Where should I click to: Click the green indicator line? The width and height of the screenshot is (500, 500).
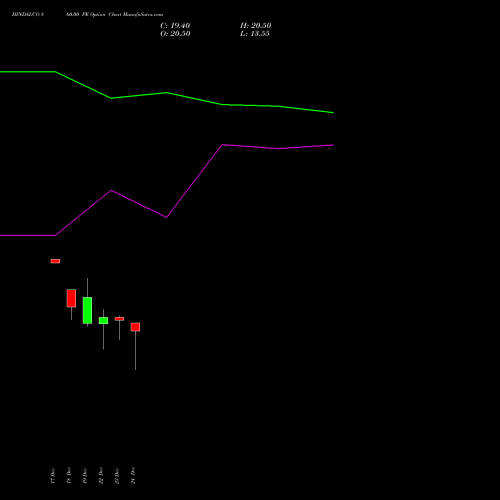point(167,93)
